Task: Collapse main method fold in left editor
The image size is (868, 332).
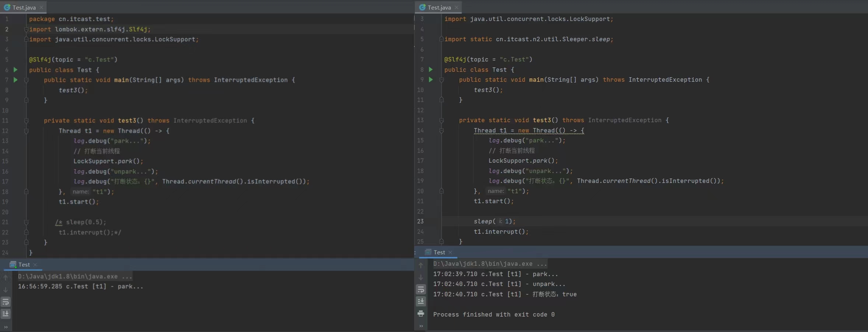Action: [x=26, y=80]
